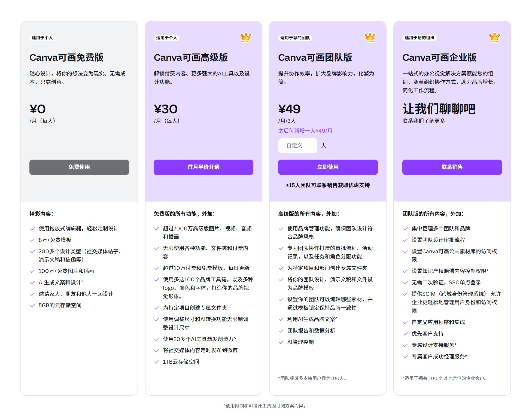Screen dimensions: 532x414
Task: Click the checkmark beside 利用AI生成品牌文案
Action: tap(281, 319)
